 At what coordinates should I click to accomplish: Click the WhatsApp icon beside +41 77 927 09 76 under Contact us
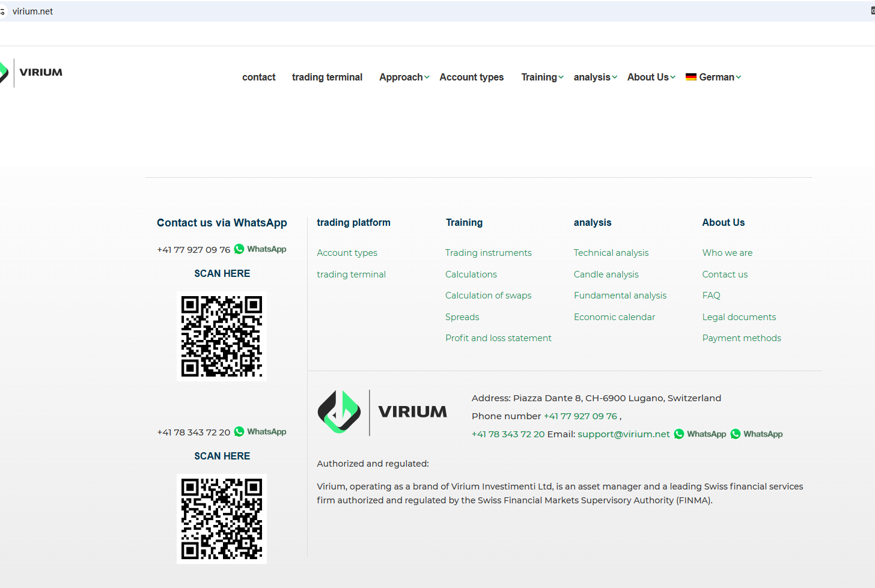point(239,249)
